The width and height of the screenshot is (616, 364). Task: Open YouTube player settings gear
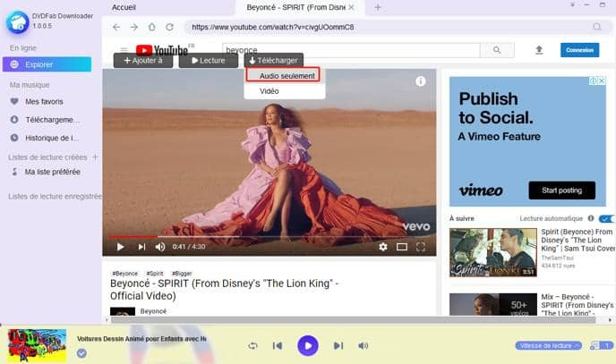383,247
